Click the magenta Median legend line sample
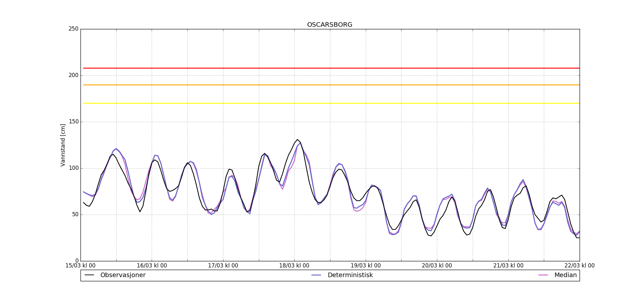 click(x=543, y=275)
